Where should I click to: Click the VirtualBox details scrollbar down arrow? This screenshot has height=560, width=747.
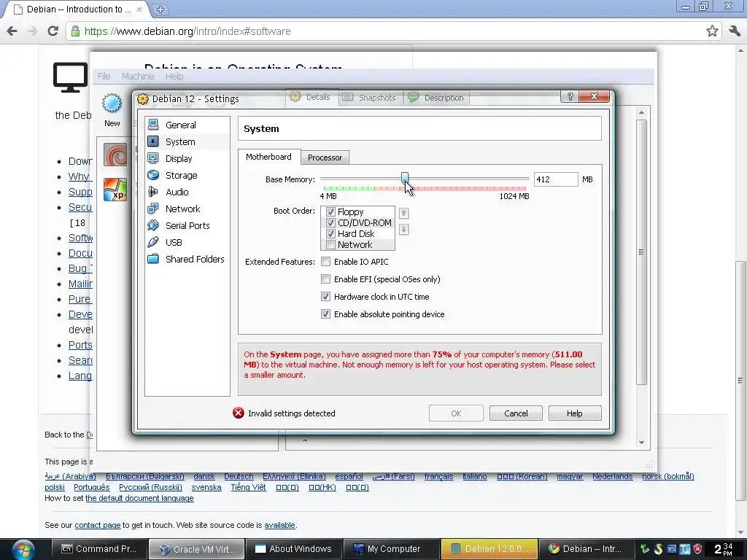click(641, 443)
